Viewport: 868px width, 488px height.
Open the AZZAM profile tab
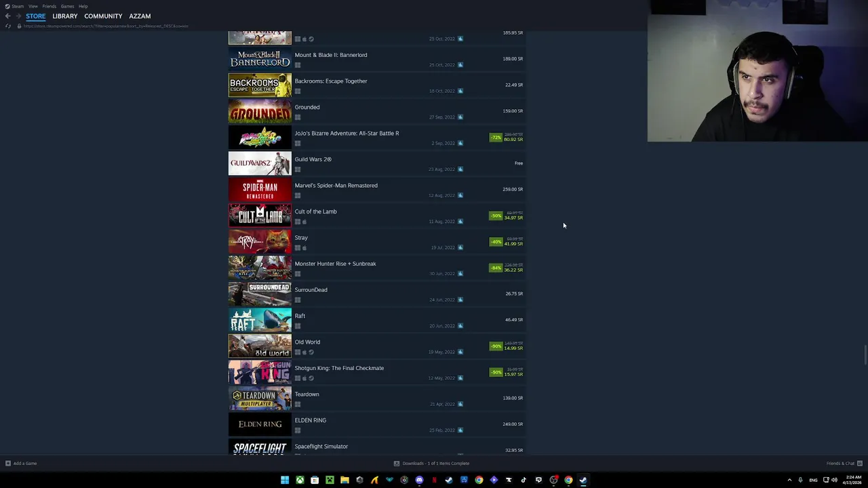pos(140,16)
